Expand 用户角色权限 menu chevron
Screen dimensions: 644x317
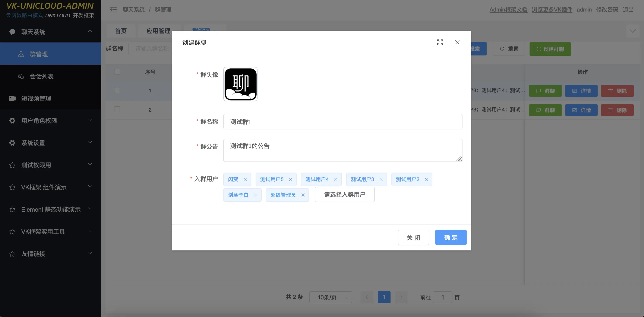point(90,120)
